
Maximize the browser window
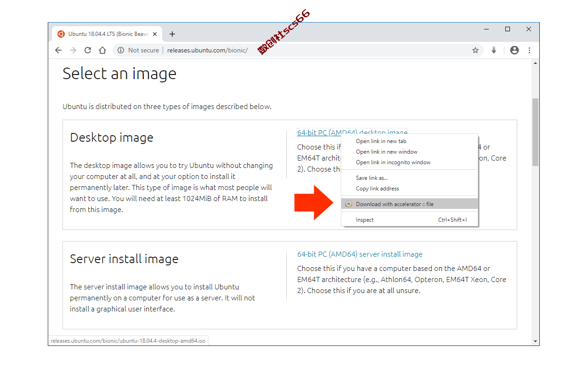coord(508,29)
